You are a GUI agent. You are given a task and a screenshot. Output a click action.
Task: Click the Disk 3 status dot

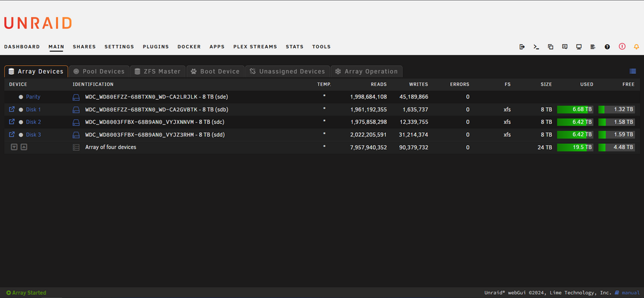(x=21, y=135)
